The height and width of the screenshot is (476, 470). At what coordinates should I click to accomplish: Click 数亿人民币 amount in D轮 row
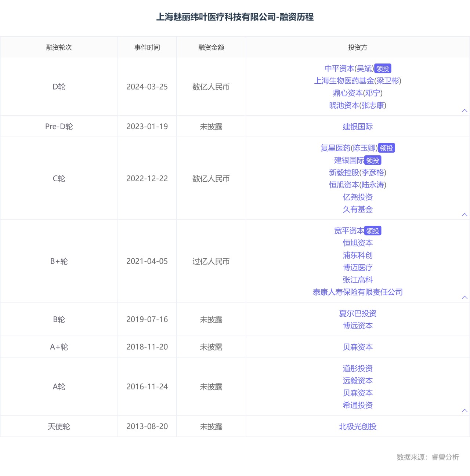(211, 87)
